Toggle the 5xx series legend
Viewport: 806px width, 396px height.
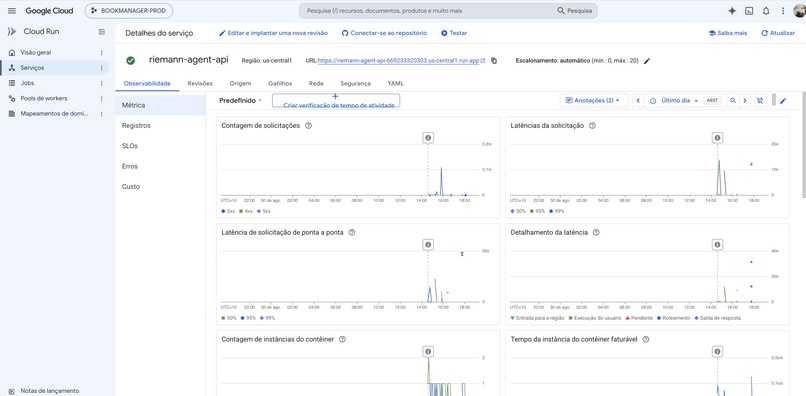pos(265,211)
